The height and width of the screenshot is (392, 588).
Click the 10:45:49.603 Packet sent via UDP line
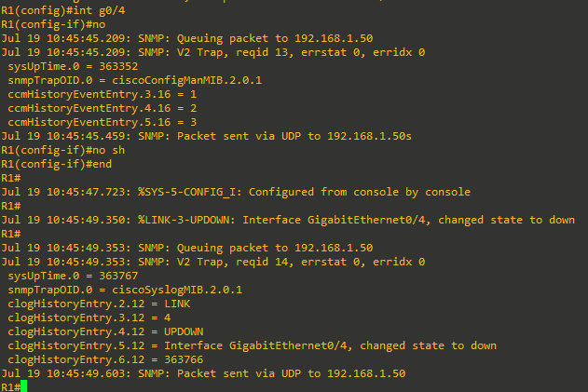coord(203,373)
